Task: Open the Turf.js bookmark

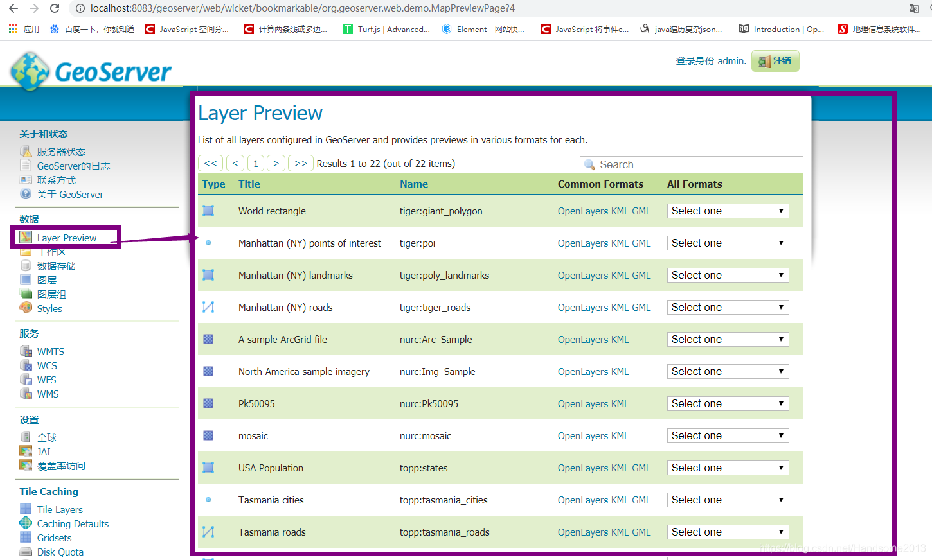Action: click(x=386, y=29)
